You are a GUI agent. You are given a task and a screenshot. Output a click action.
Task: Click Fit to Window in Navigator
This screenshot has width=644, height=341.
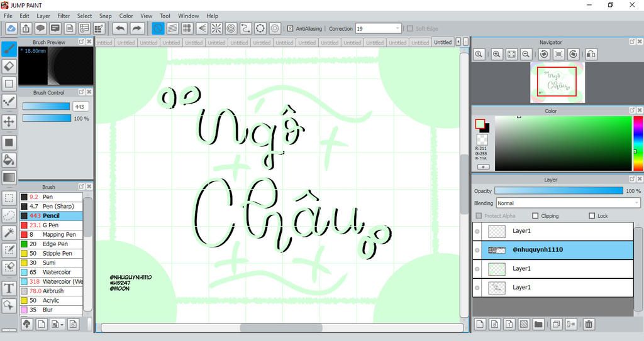tap(511, 54)
